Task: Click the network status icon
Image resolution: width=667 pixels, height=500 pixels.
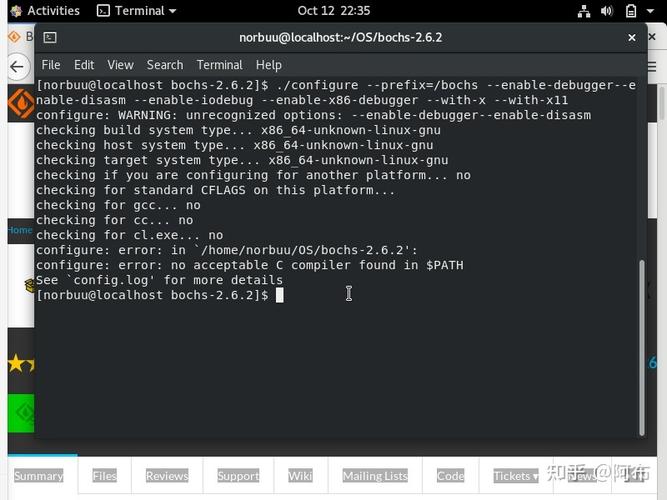Action: click(584, 11)
